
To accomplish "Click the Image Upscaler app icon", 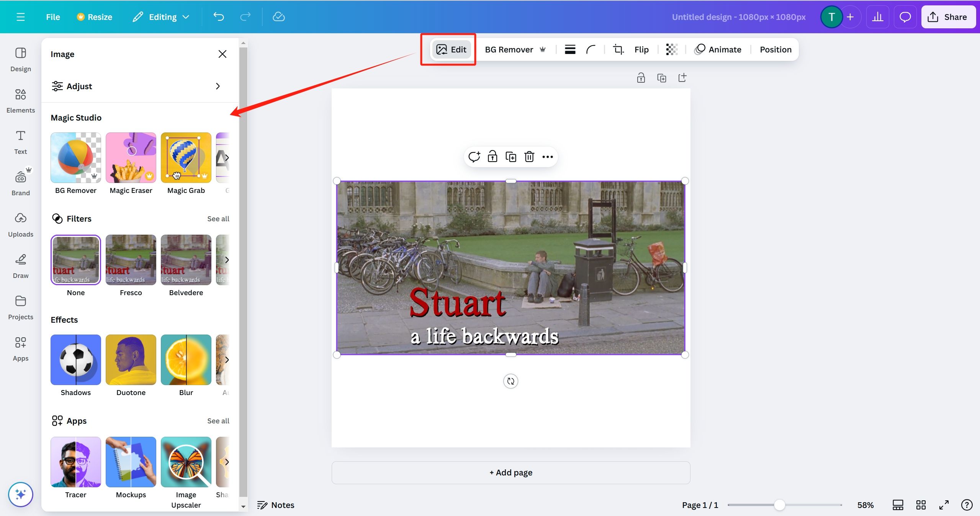I will pos(186,461).
